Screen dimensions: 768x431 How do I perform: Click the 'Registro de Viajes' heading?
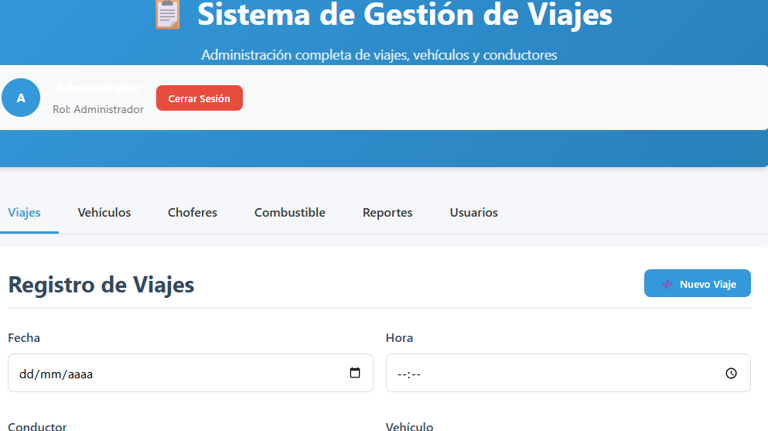pyautogui.click(x=101, y=285)
